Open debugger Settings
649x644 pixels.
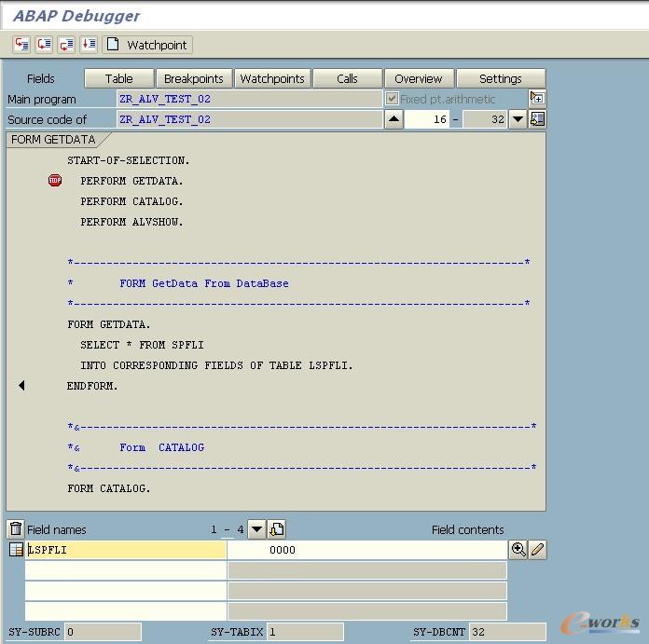[501, 78]
